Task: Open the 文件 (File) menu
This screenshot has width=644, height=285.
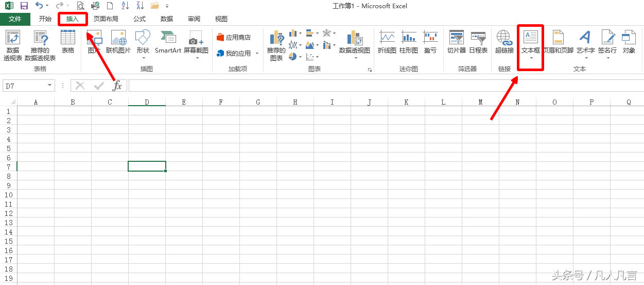Action: [x=15, y=19]
